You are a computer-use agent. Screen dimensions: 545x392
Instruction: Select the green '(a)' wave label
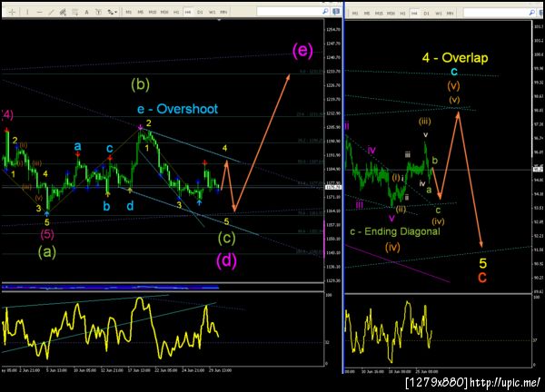[47, 252]
